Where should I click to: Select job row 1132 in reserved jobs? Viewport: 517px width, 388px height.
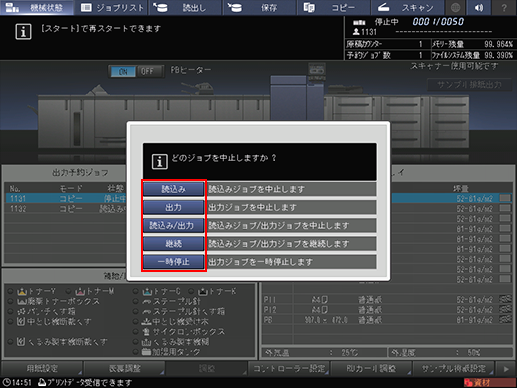(x=66, y=209)
